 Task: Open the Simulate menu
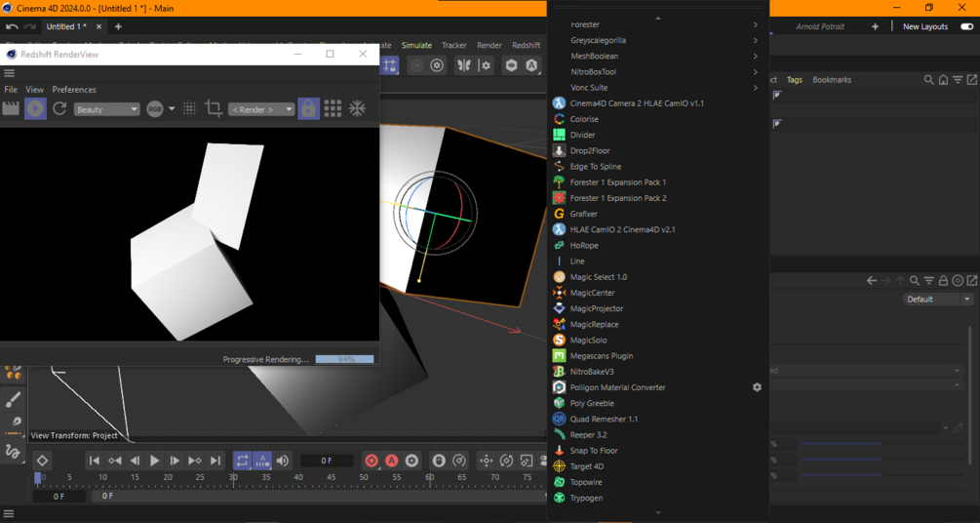(x=416, y=45)
